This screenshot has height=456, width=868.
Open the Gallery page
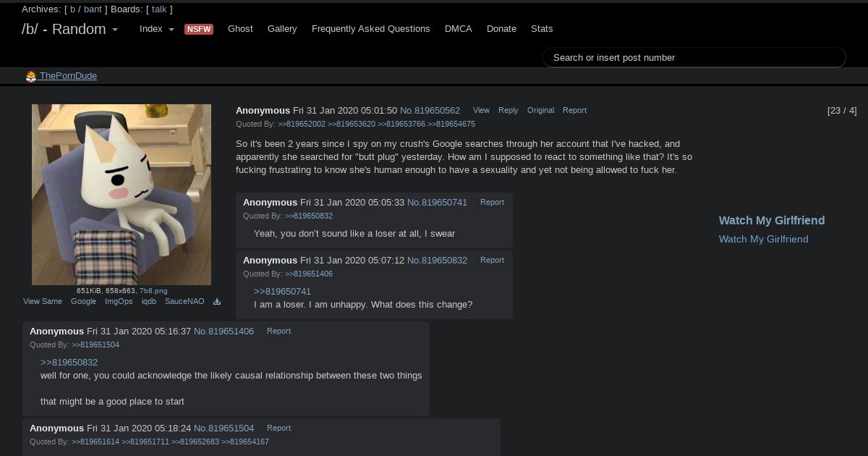click(x=282, y=29)
